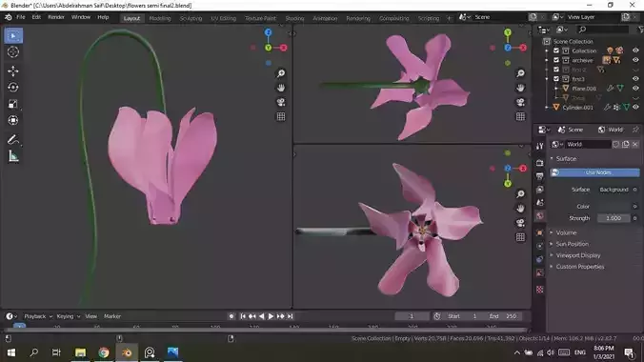
Task: Pick the Rotate tool
Action: (x=13, y=87)
